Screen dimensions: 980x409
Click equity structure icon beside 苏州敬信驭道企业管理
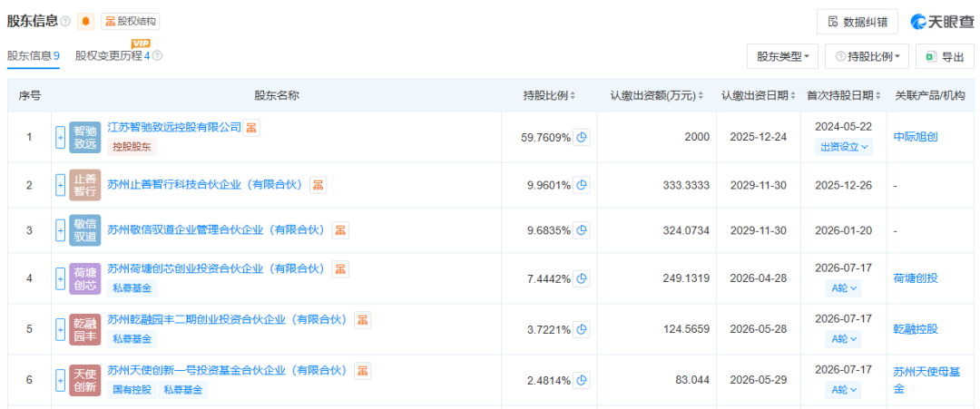340,230
